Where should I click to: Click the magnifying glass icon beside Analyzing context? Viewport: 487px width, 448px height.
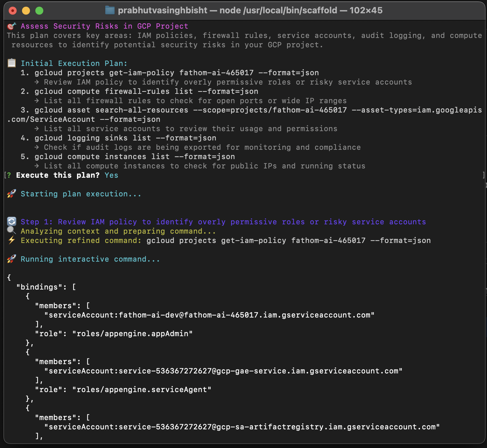[x=12, y=230]
